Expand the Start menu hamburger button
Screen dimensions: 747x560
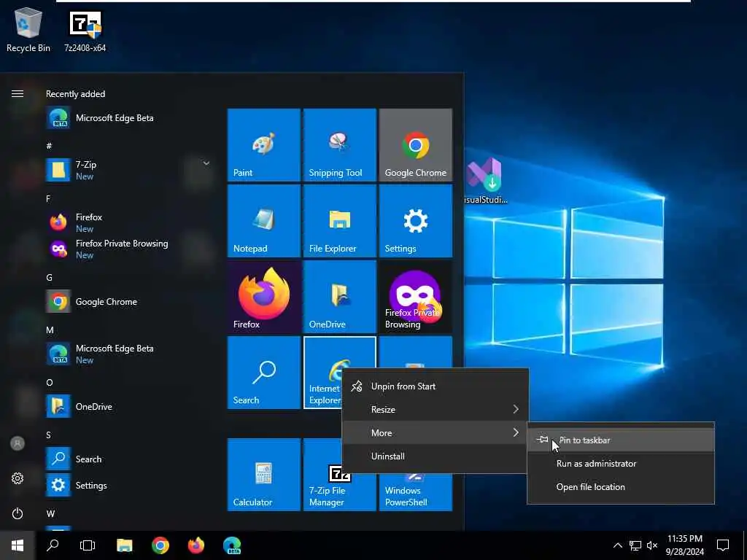pyautogui.click(x=18, y=94)
